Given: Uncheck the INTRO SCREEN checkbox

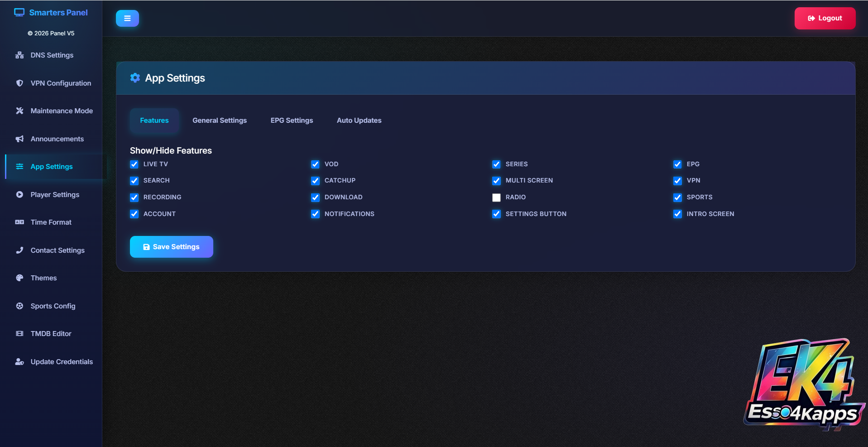Looking at the screenshot, I should click(x=677, y=214).
